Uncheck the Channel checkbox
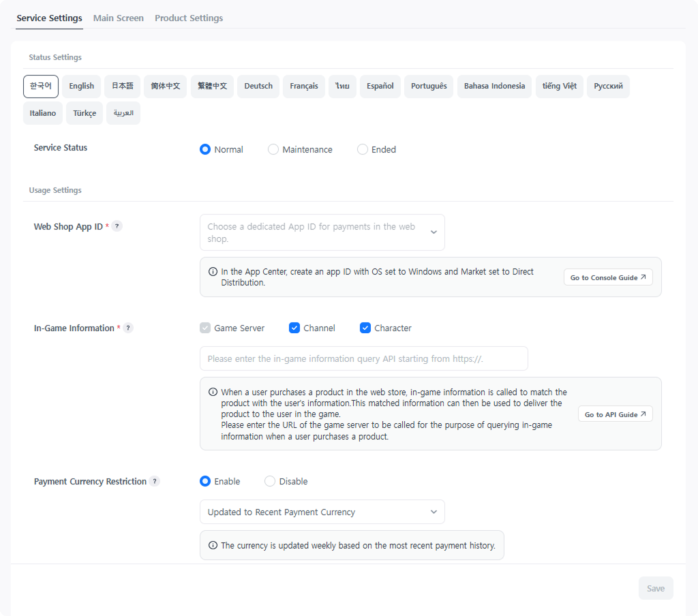 pyautogui.click(x=294, y=328)
